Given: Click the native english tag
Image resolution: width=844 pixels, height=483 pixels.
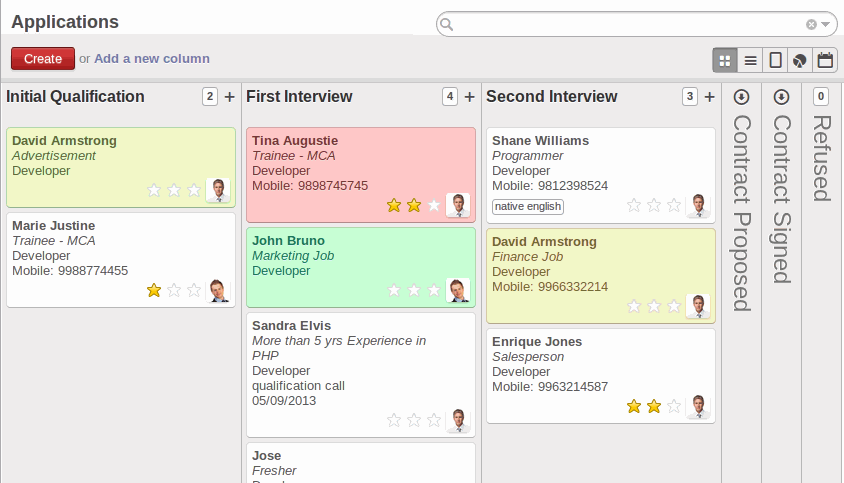Looking at the screenshot, I should point(528,207).
